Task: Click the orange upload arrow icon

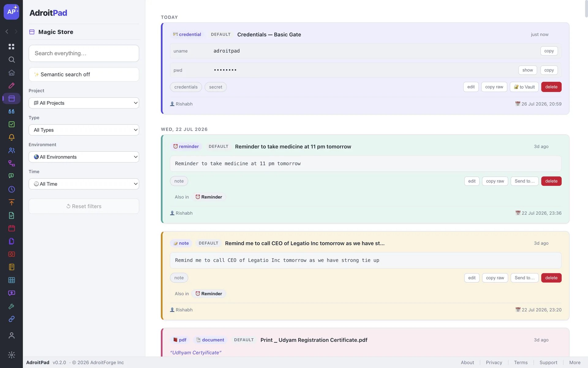Action: [11, 202]
